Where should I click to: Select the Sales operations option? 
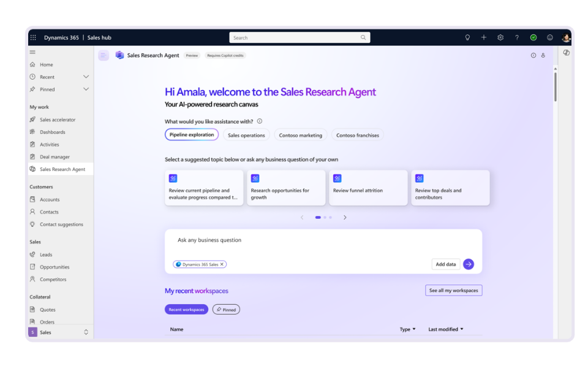point(246,135)
